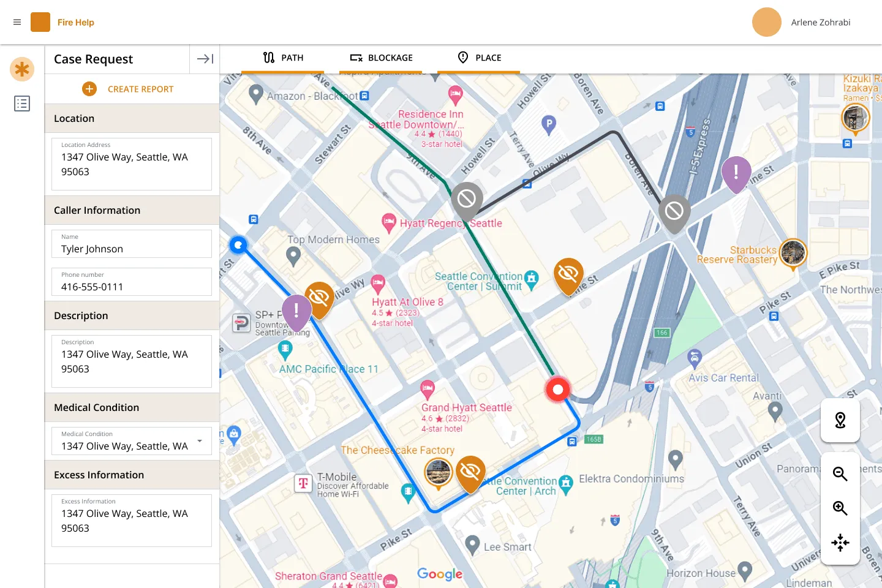Viewport: 882px width, 588px height.
Task: Click the Excess Information text field
Action: pyautogui.click(x=132, y=520)
